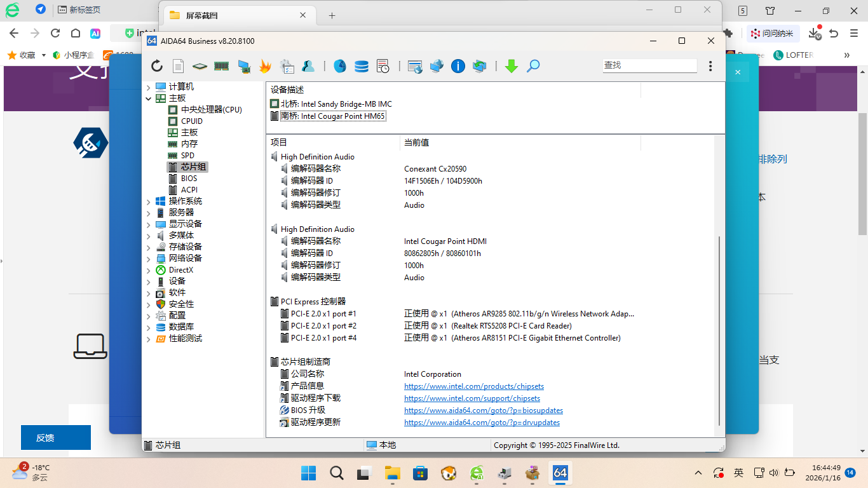Close the blue dialog with X
868x488 pixels.
click(x=738, y=72)
